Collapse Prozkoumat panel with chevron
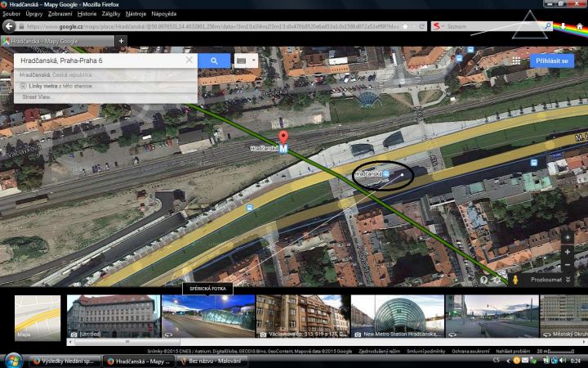This screenshot has width=588, height=368. [x=568, y=280]
